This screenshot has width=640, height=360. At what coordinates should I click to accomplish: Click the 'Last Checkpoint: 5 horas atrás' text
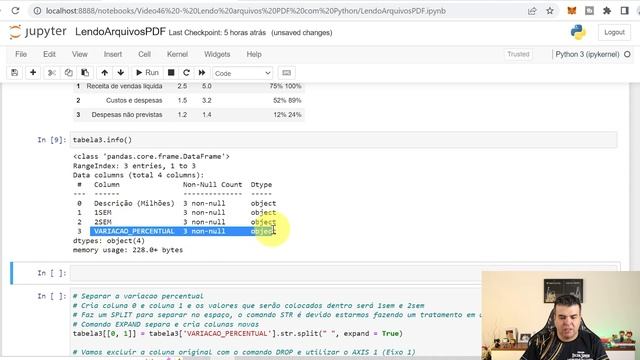click(x=217, y=33)
